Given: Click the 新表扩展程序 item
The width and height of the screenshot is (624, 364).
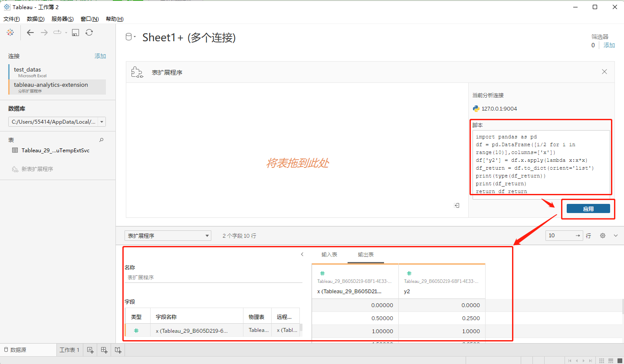Looking at the screenshot, I should coord(33,169).
